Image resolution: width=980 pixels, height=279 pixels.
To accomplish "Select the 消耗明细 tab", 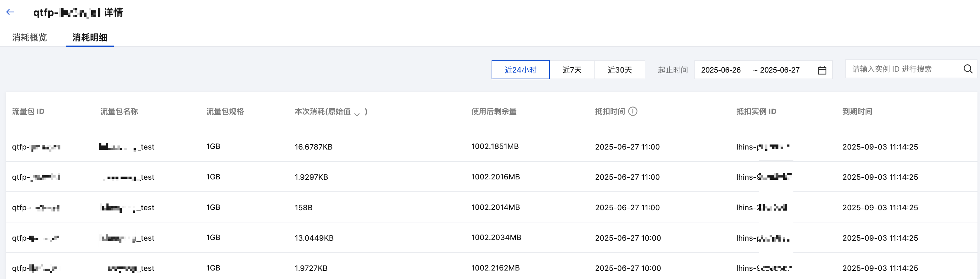I will 90,37.
